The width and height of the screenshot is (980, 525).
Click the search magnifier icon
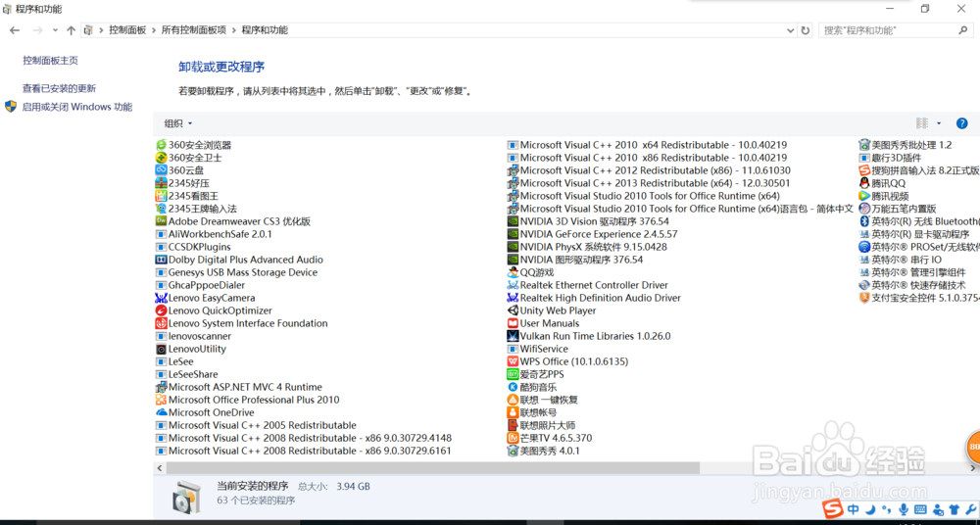pyautogui.click(x=963, y=30)
